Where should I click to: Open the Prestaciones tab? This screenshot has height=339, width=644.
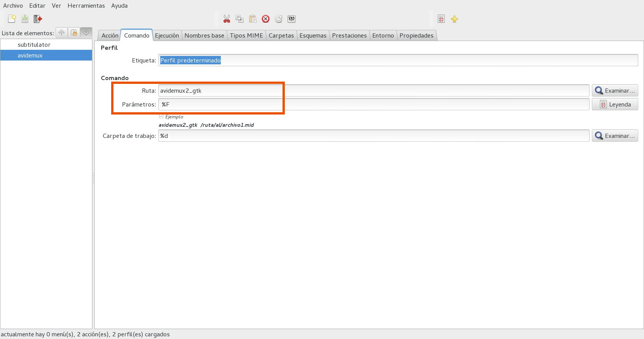click(x=349, y=35)
